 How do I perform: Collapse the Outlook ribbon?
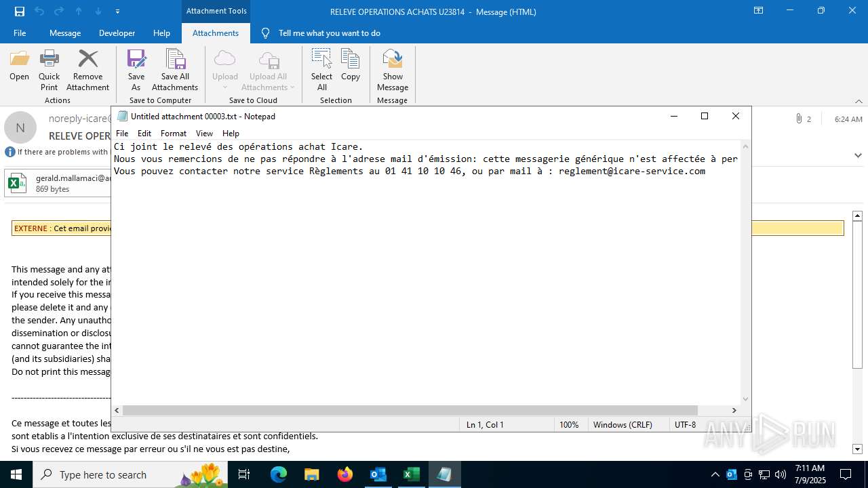click(859, 101)
